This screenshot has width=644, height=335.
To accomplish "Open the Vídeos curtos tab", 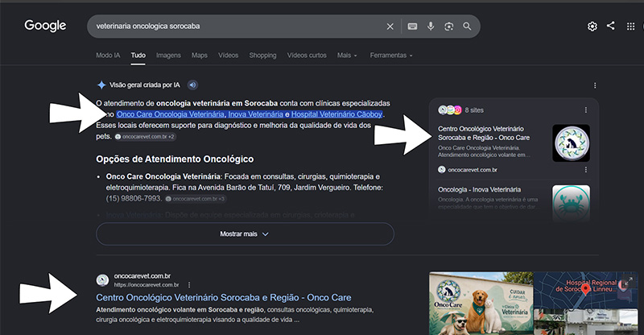I will point(307,55).
